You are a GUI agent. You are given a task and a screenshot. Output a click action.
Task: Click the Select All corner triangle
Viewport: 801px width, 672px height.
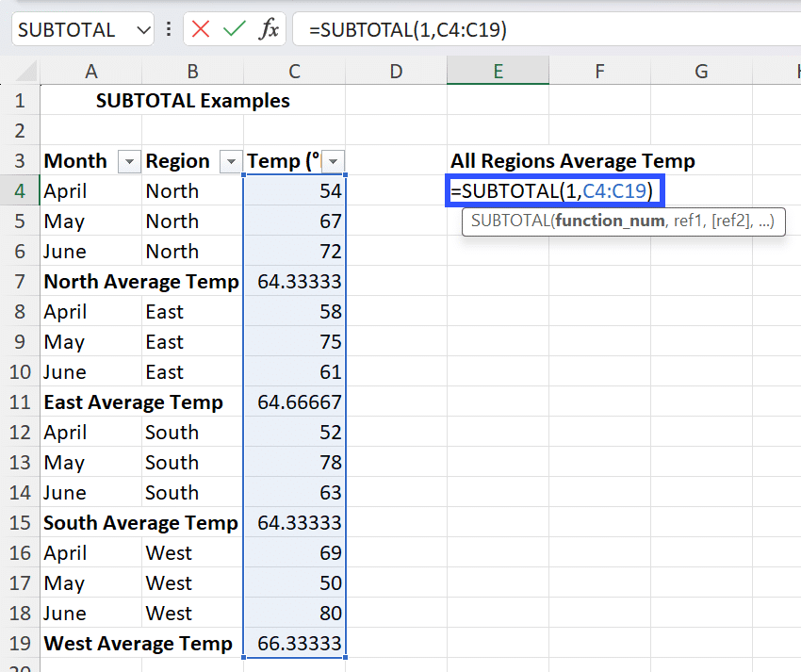25,72
